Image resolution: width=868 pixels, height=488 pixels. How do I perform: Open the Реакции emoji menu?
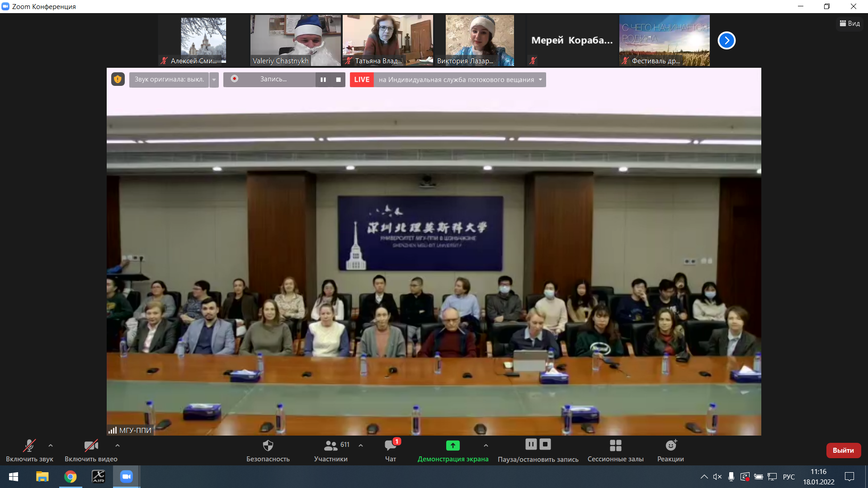(670, 450)
